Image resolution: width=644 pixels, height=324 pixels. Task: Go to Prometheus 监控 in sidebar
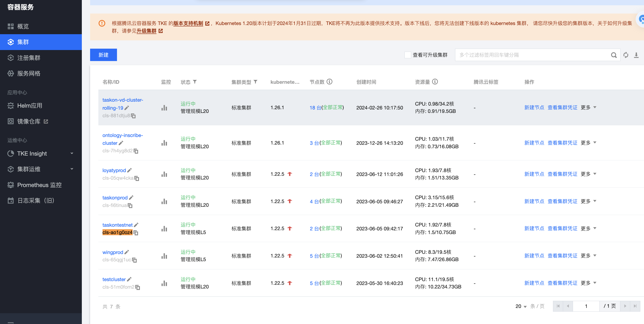coord(39,185)
